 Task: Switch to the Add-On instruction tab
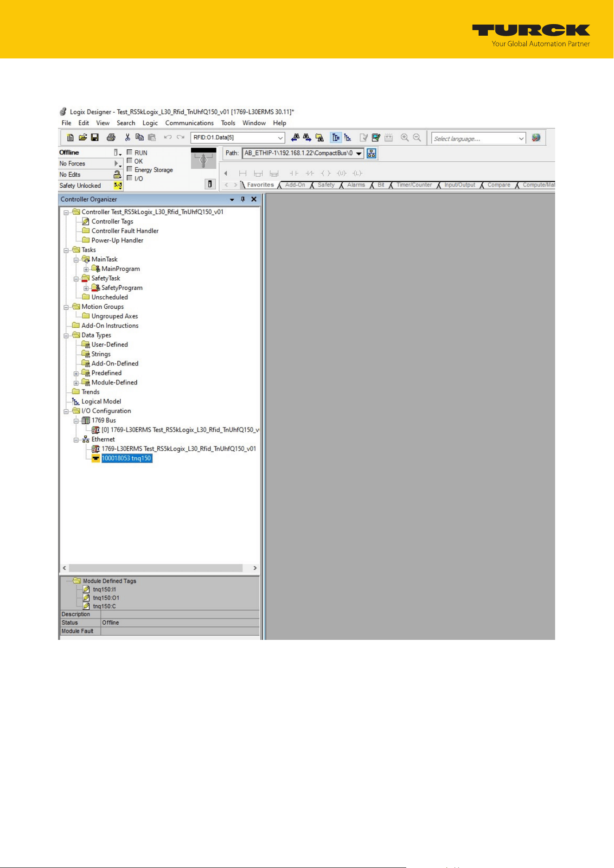point(295,185)
